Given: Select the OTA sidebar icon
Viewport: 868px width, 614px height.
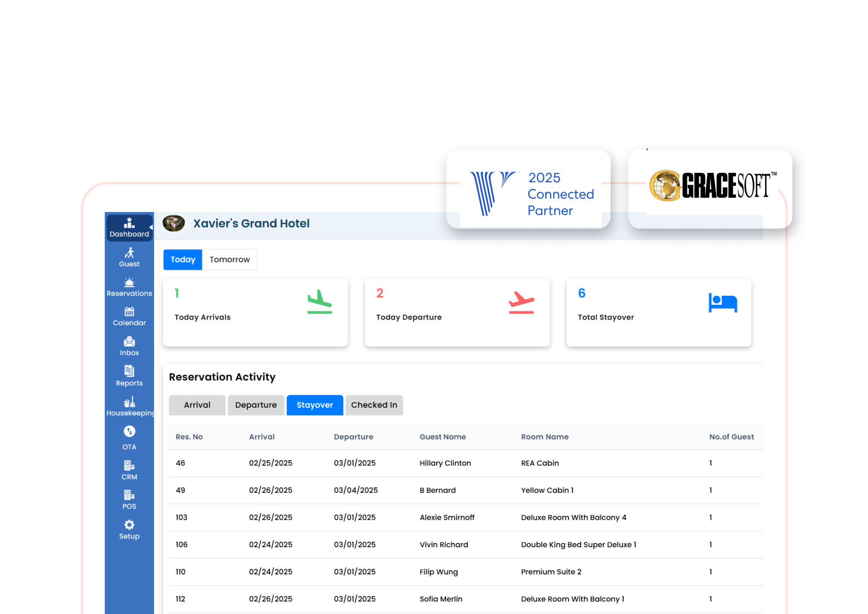Looking at the screenshot, I should (129, 438).
